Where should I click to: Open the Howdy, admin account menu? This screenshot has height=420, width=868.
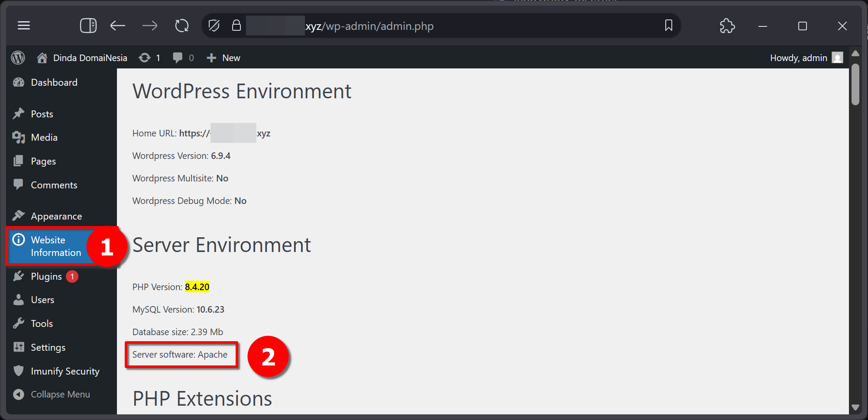[x=806, y=58]
